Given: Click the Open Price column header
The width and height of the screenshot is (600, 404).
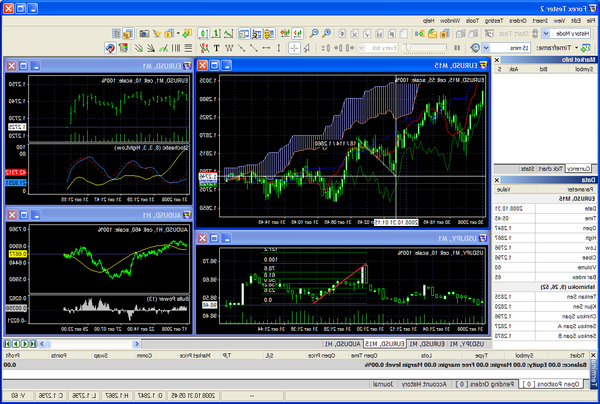Looking at the screenshot, I should [322, 355].
